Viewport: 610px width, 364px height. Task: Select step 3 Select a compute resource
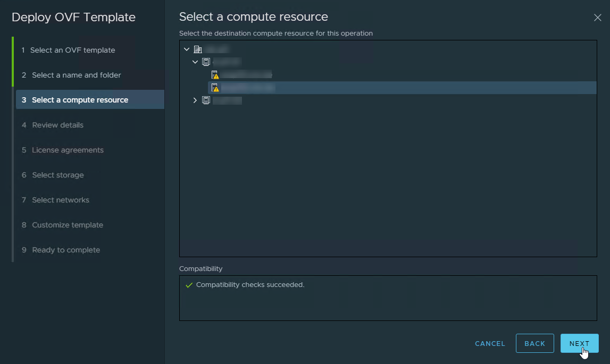(x=80, y=100)
